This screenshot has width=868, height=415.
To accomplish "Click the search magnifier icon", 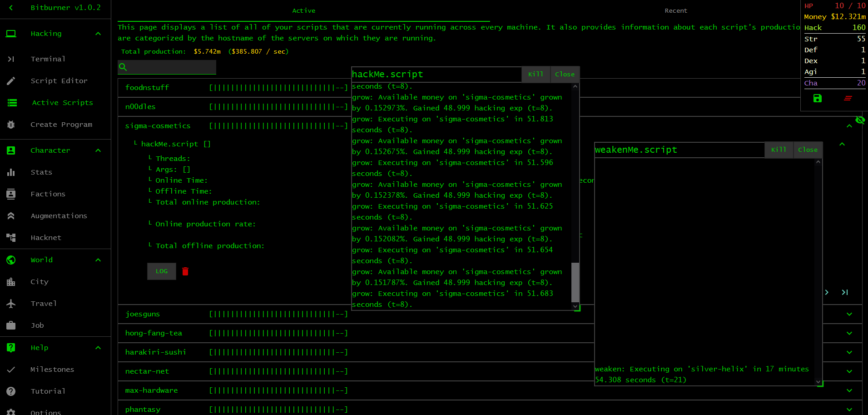I will pyautogui.click(x=123, y=67).
